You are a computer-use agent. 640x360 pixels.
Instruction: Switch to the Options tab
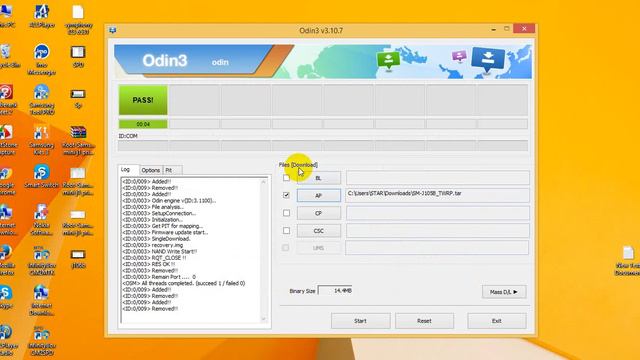(x=151, y=170)
